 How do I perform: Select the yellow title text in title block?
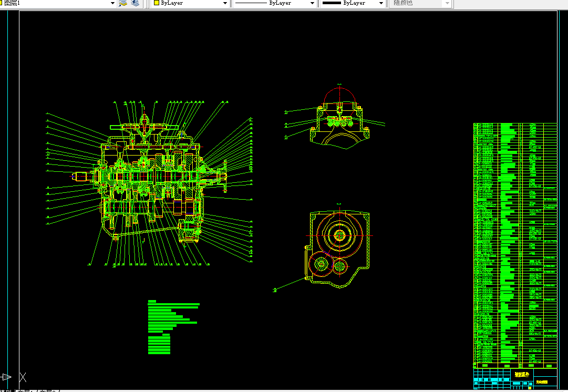point(522,375)
